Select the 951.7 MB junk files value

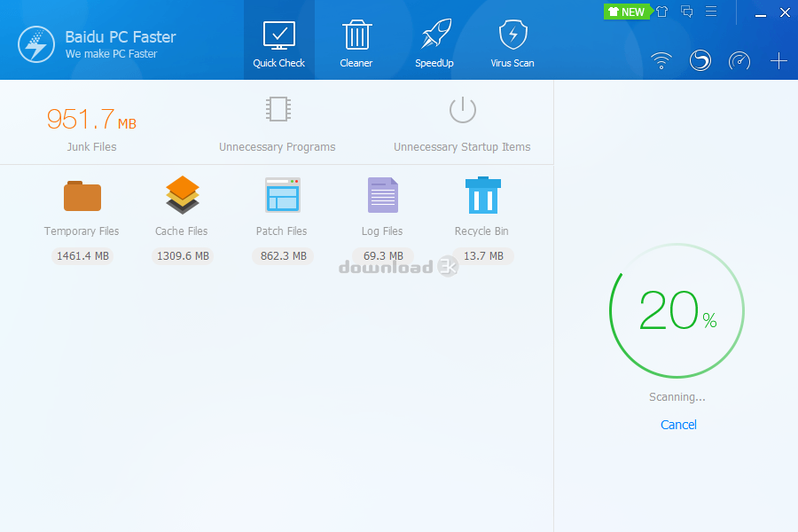pos(91,119)
